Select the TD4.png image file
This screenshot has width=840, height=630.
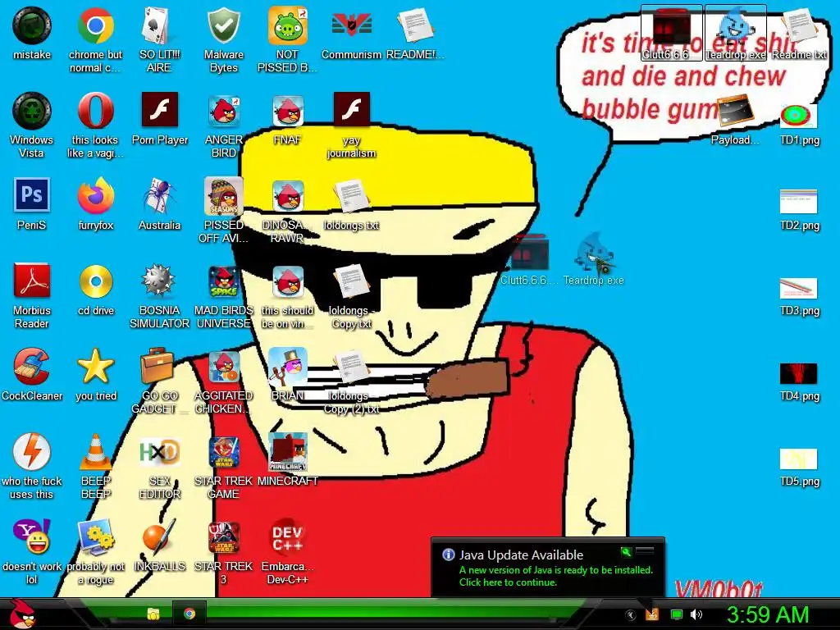[x=799, y=381]
